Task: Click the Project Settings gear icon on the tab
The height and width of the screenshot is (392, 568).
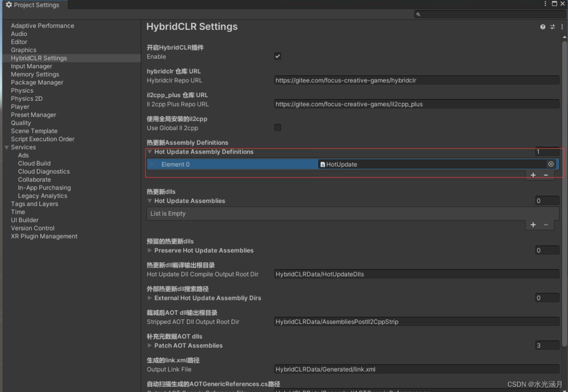Action: point(9,4)
